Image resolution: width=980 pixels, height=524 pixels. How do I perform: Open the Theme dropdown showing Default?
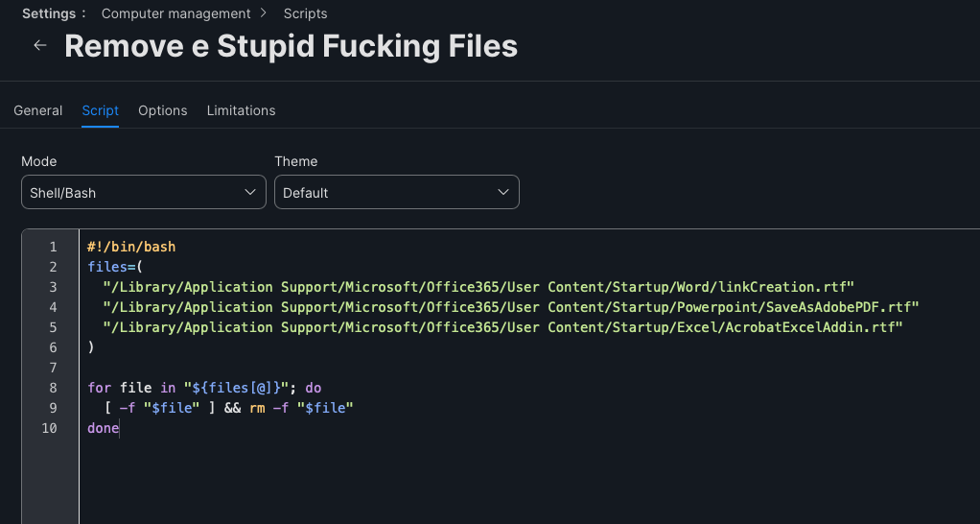click(x=397, y=192)
